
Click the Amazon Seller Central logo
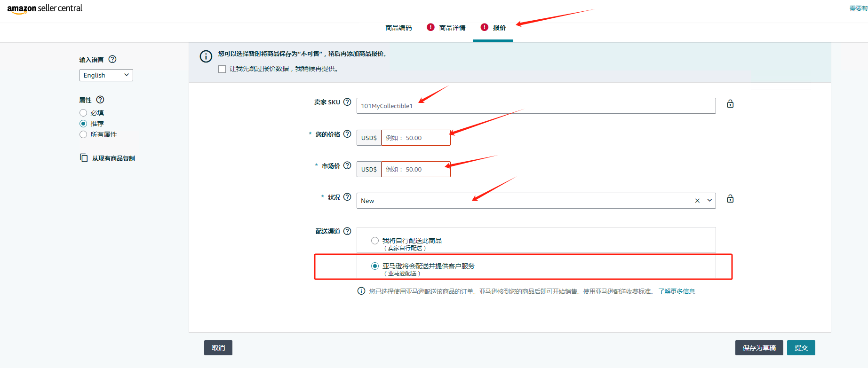point(45,8)
